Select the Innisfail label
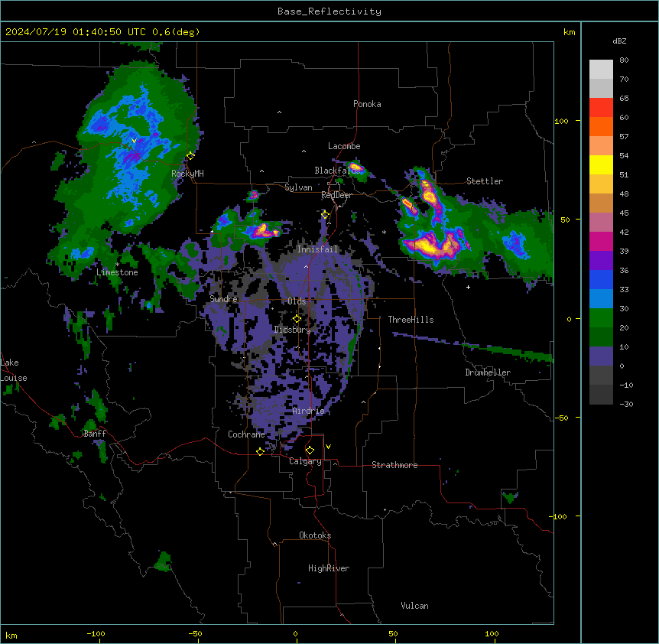659x644 pixels. pos(317,249)
